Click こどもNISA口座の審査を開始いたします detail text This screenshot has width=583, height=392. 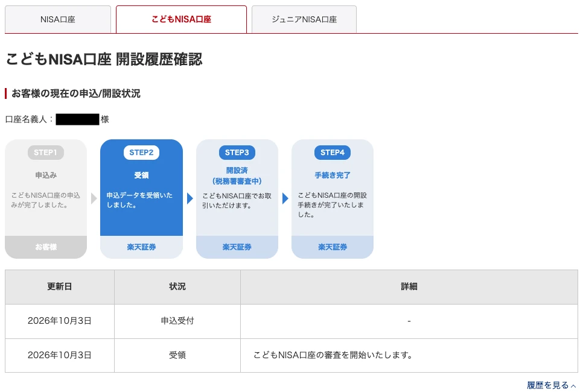click(333, 355)
